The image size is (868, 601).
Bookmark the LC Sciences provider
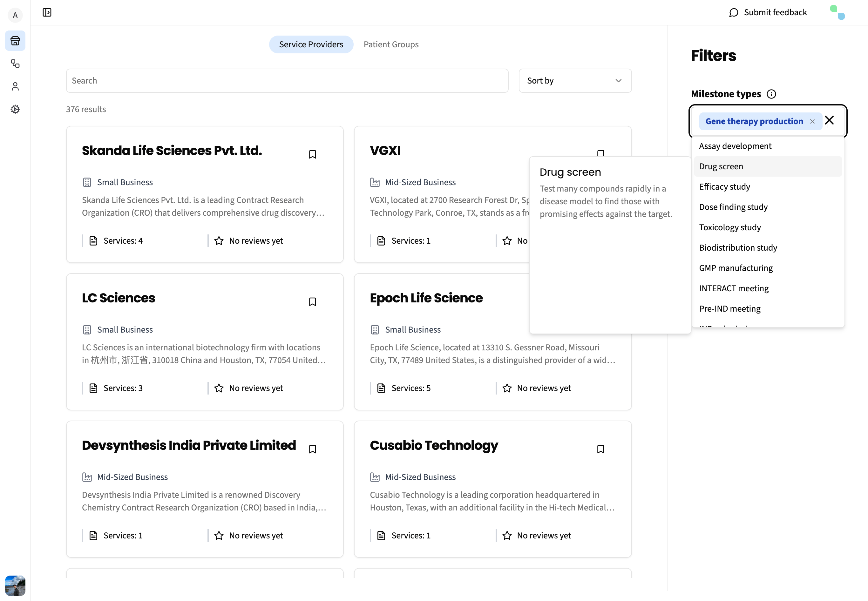pos(313,302)
